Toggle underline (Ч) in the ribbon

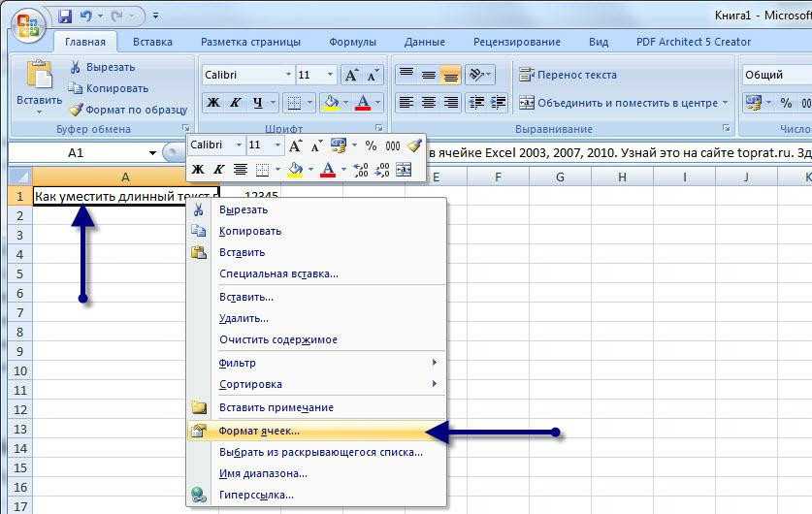[257, 103]
